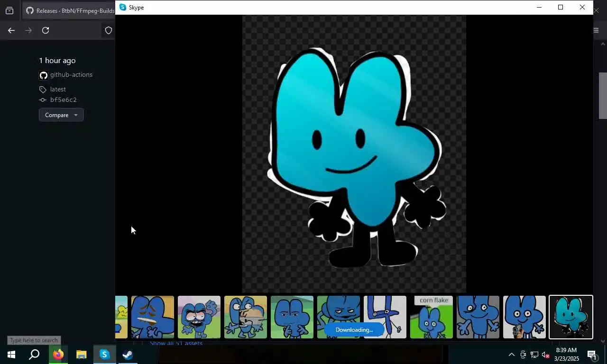
Task: Click Show all 51 assets link
Action: click(x=176, y=343)
